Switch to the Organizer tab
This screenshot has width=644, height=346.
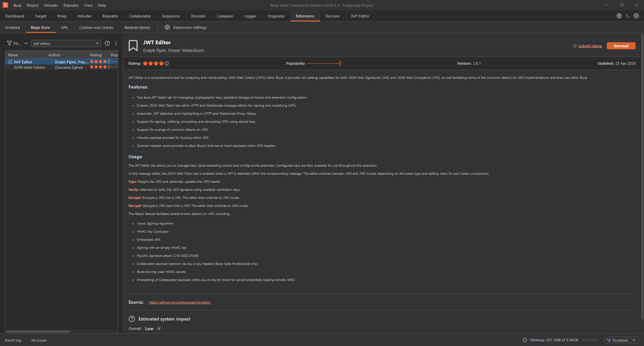pyautogui.click(x=276, y=16)
